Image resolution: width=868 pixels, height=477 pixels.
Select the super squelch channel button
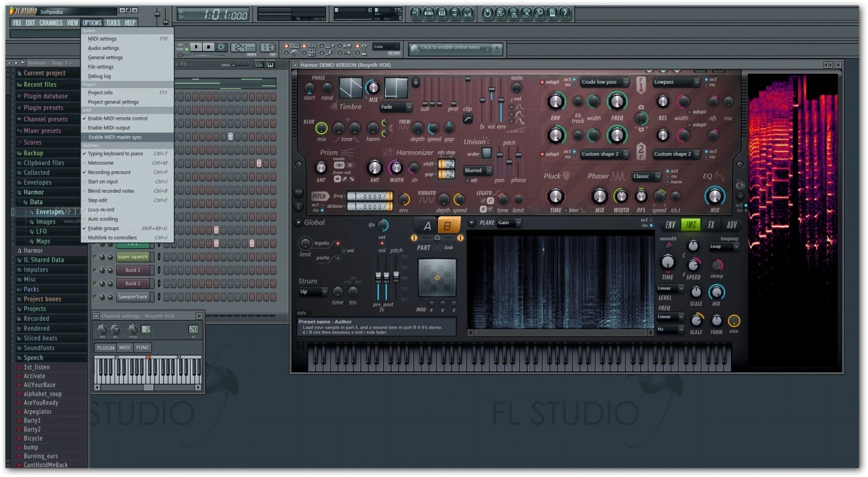tap(133, 257)
